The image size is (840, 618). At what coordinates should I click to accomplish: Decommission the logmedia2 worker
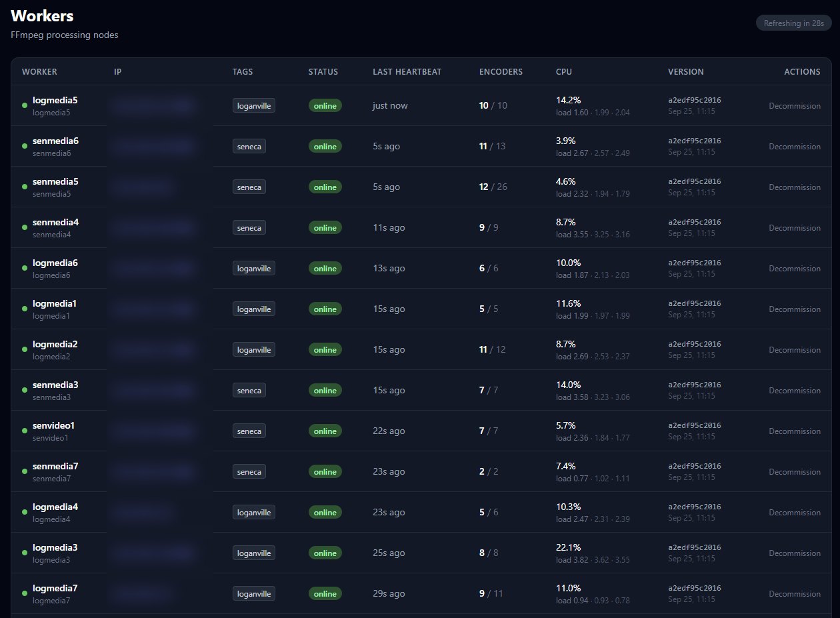(795, 350)
